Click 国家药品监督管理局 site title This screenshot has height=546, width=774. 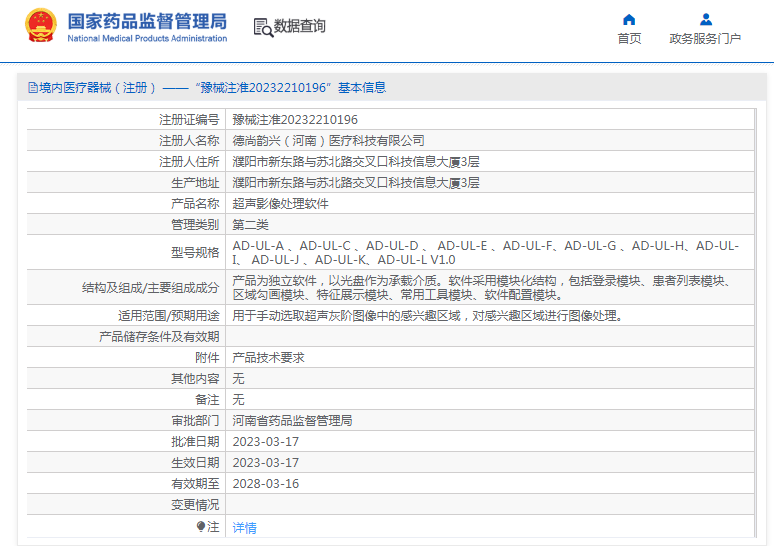pyautogui.click(x=147, y=21)
